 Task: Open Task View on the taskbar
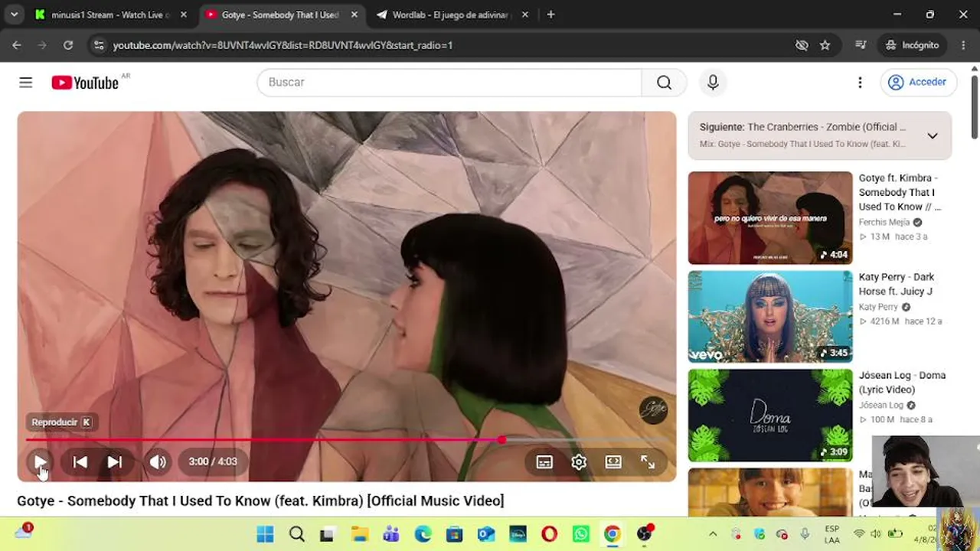coord(328,534)
